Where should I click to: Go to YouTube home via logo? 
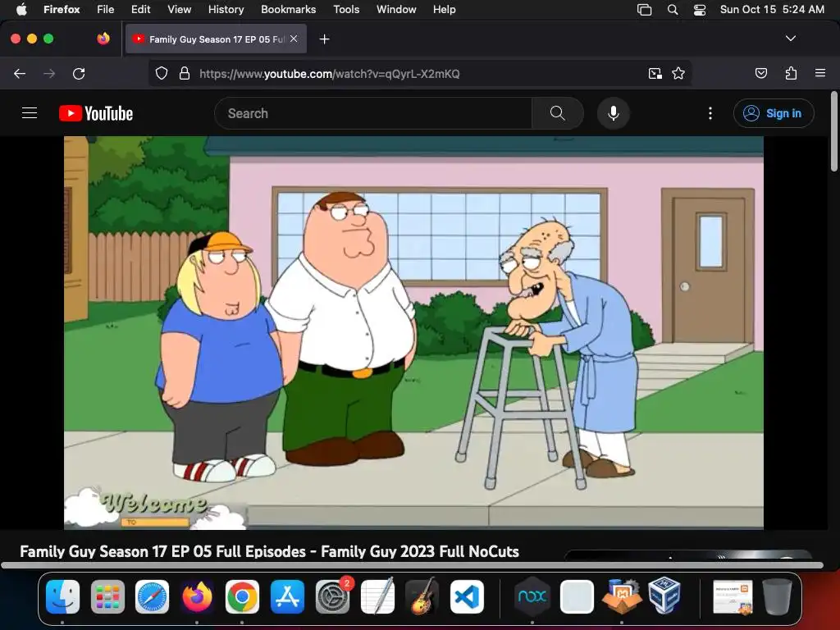(96, 113)
